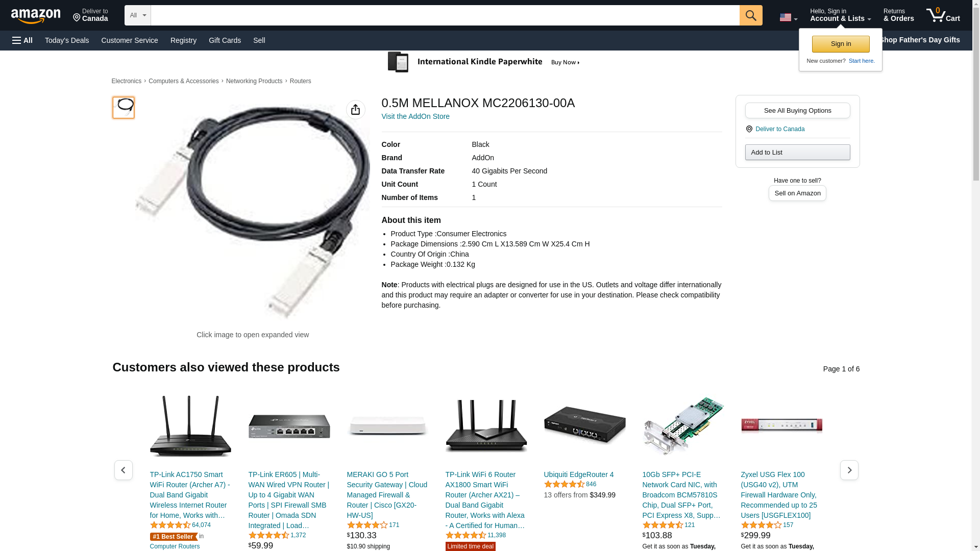
Task: Open the Add to List dropdown
Action: pos(797,153)
